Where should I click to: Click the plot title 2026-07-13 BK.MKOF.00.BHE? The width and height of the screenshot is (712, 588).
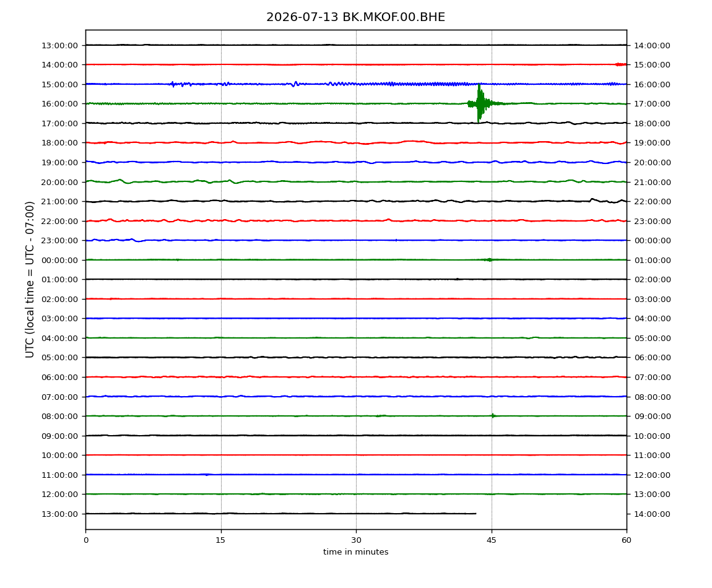[x=355, y=17]
